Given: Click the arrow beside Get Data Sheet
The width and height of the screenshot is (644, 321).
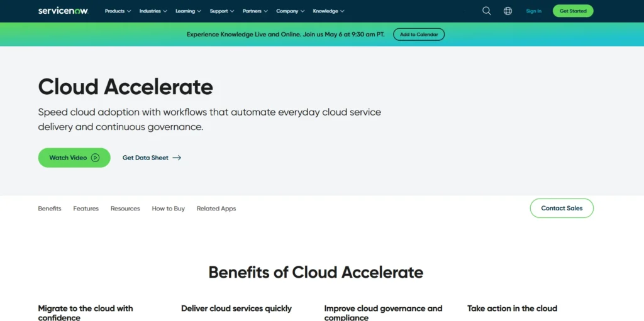Looking at the screenshot, I should point(177,158).
